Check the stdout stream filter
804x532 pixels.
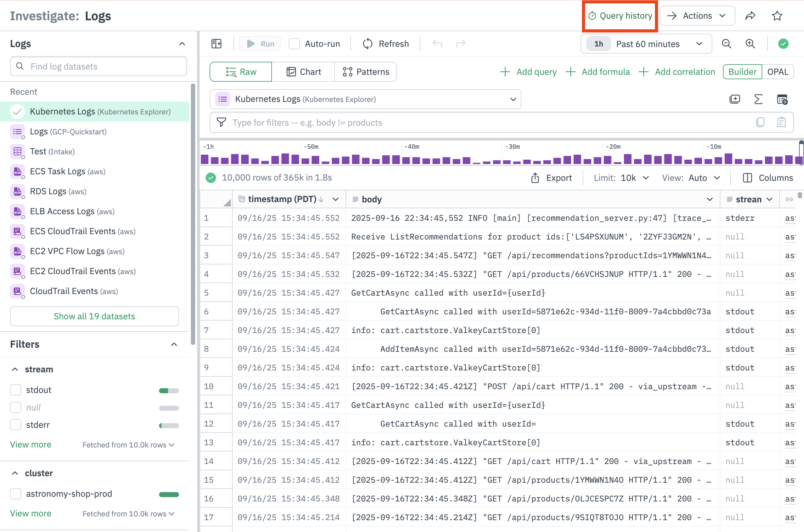[16, 390]
